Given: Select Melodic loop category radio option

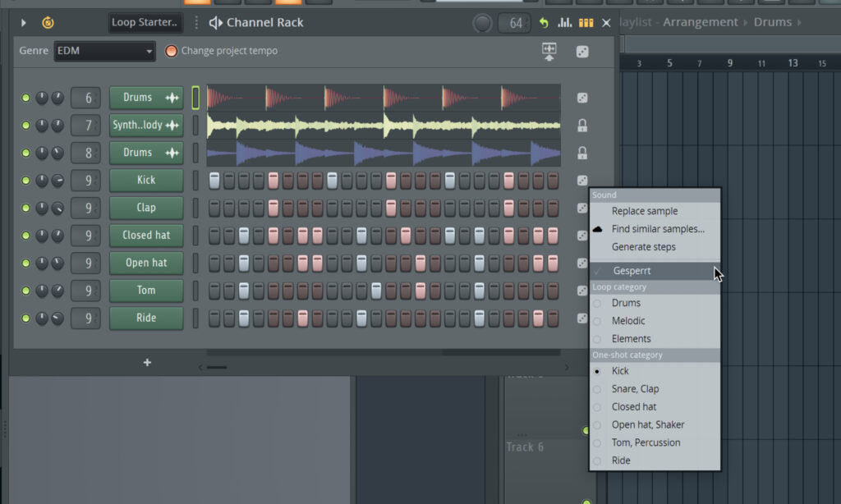Looking at the screenshot, I should 655,321.
